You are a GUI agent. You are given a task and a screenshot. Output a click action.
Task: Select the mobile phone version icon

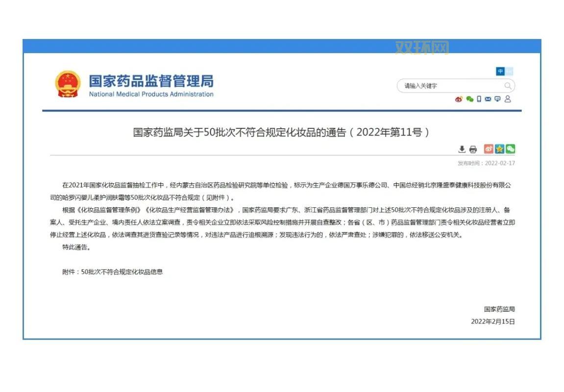(x=478, y=99)
